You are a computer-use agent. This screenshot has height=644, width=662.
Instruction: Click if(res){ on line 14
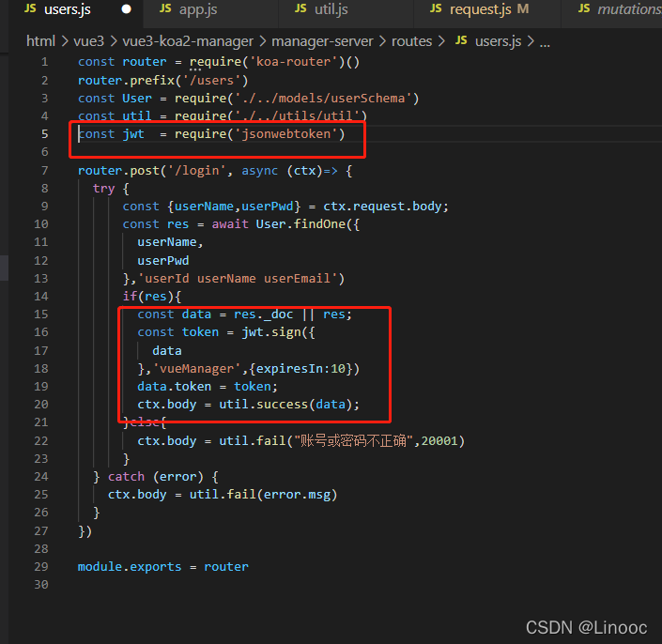152,297
